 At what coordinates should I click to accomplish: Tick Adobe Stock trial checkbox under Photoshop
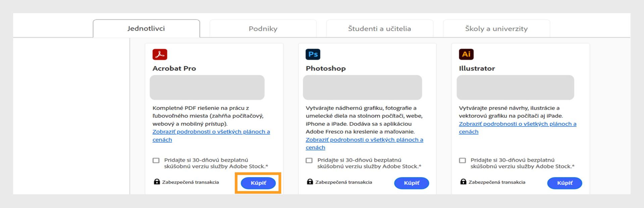click(309, 160)
